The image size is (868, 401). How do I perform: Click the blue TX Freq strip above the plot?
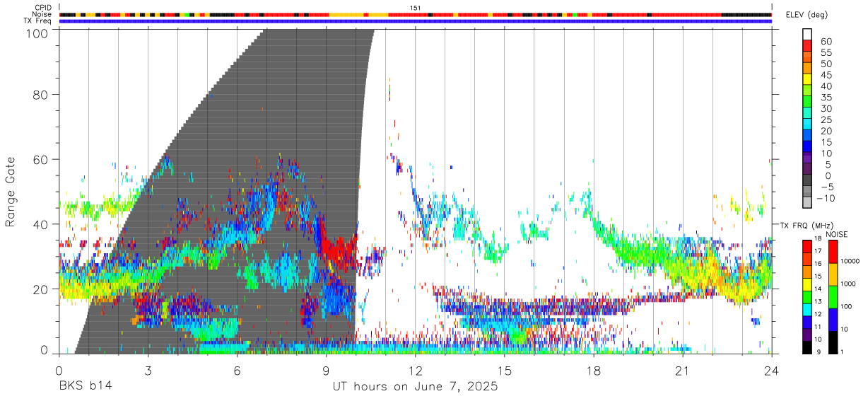415,21
